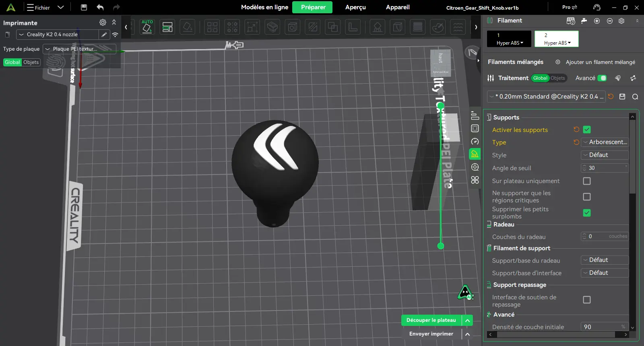Click the add filament plus icon
Image resolution: width=644 pixels, height=346 pixels.
(x=597, y=21)
